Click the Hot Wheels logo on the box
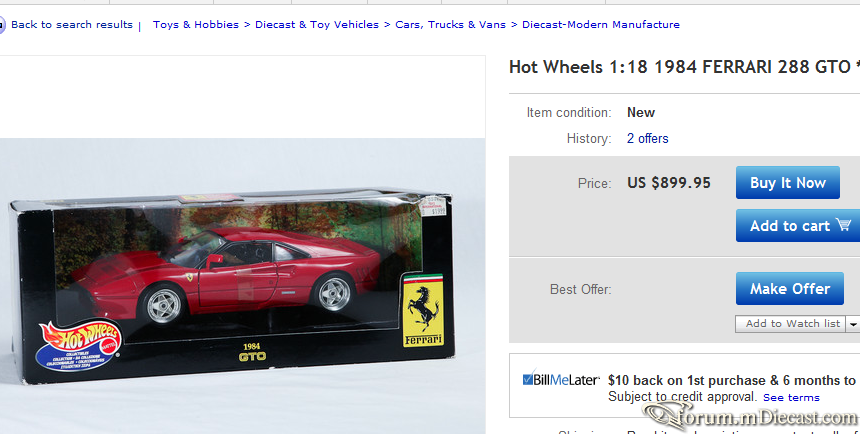 (79, 345)
